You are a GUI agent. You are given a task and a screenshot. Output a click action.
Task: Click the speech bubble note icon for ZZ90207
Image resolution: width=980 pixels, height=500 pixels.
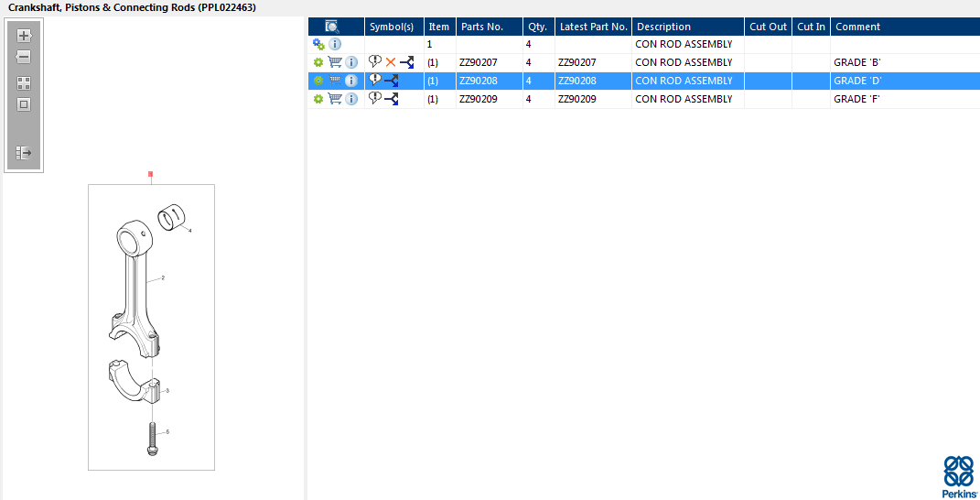[x=375, y=61]
